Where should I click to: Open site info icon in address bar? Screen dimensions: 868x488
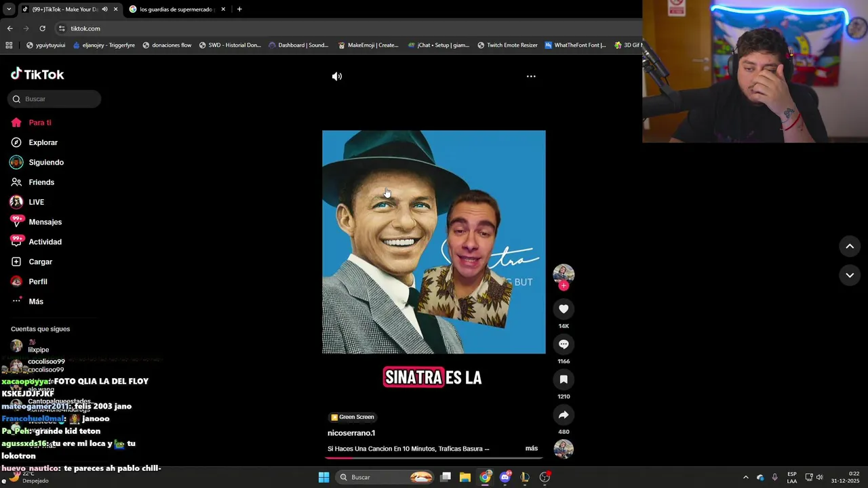point(62,28)
